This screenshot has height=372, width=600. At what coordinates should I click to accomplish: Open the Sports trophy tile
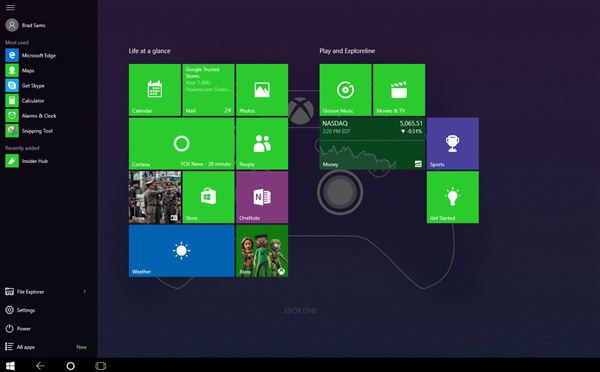pos(453,144)
